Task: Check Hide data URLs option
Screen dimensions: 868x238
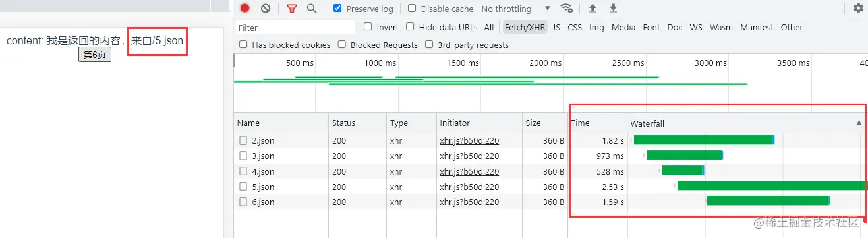Action: coord(410,27)
